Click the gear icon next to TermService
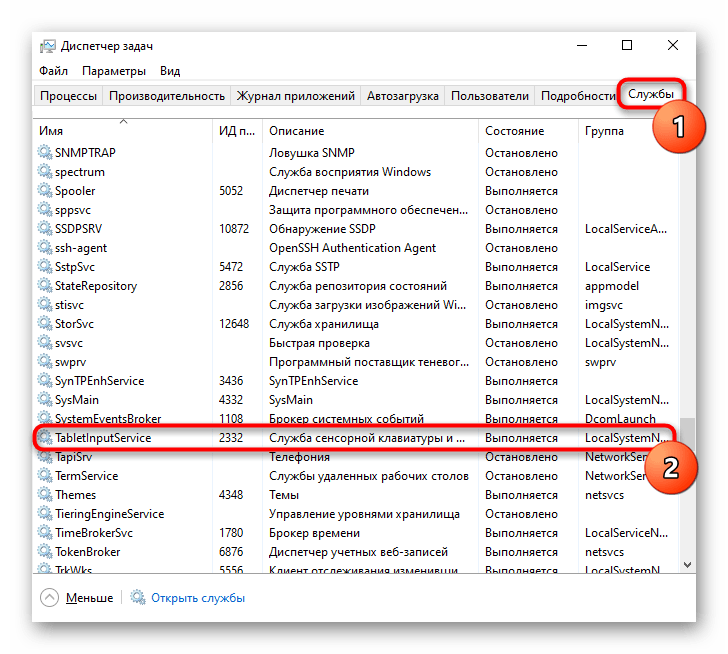 click(x=45, y=475)
